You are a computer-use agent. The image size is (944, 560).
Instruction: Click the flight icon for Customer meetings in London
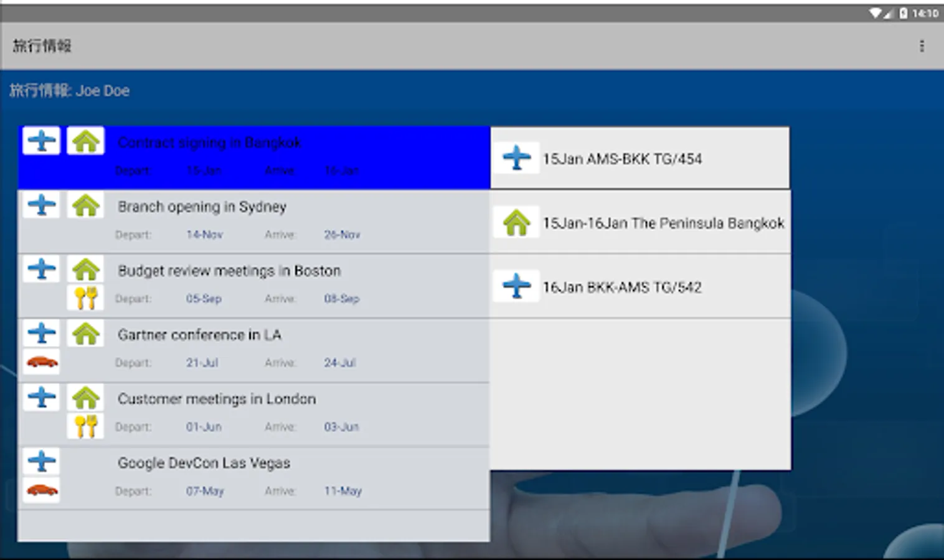tap(42, 397)
